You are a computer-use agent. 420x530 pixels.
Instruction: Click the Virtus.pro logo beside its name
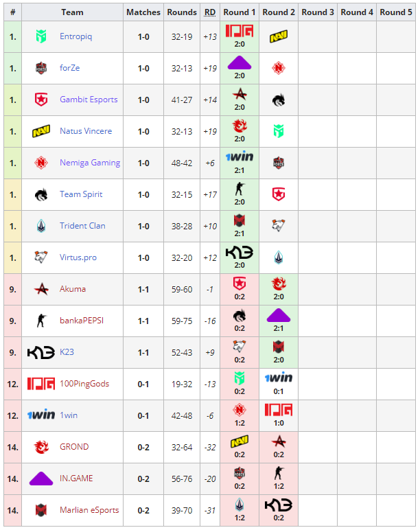pyautogui.click(x=41, y=257)
